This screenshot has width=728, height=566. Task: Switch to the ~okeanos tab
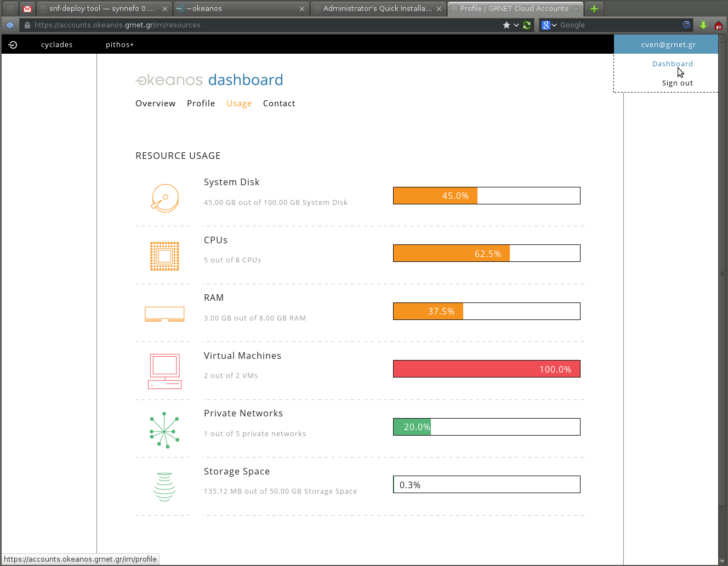pyautogui.click(x=241, y=9)
